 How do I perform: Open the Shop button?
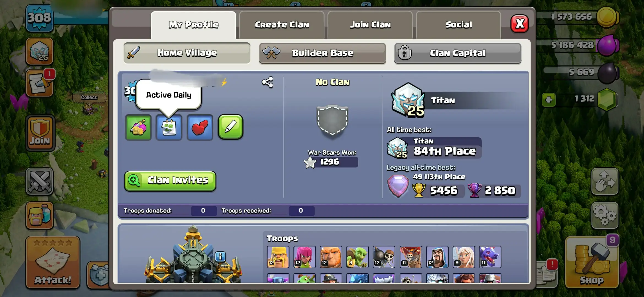(592, 262)
